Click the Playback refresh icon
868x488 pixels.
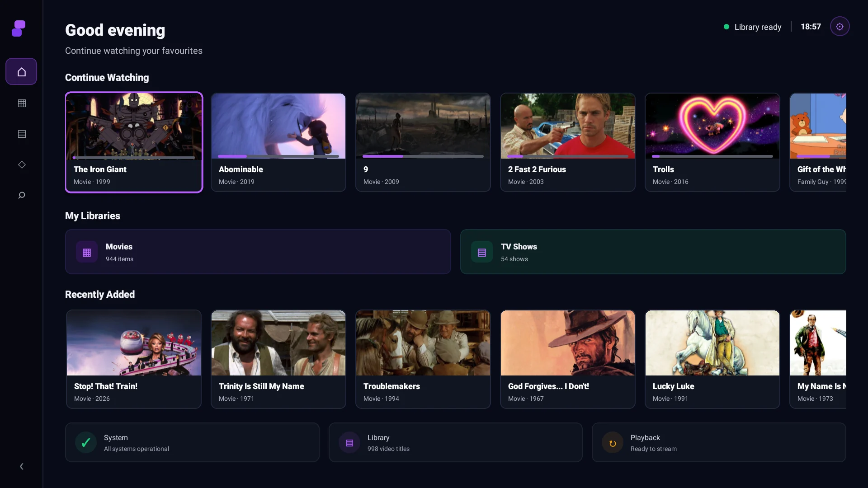tap(613, 443)
